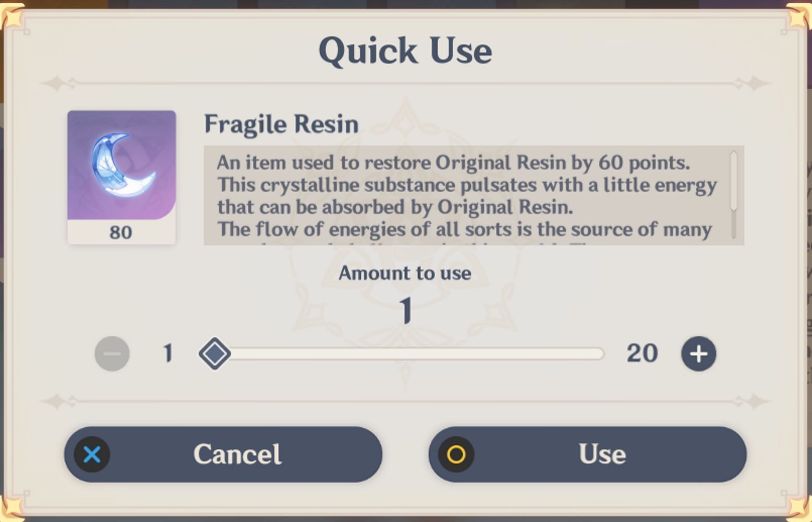Click the yellow circle icon on Use

pyautogui.click(x=456, y=454)
